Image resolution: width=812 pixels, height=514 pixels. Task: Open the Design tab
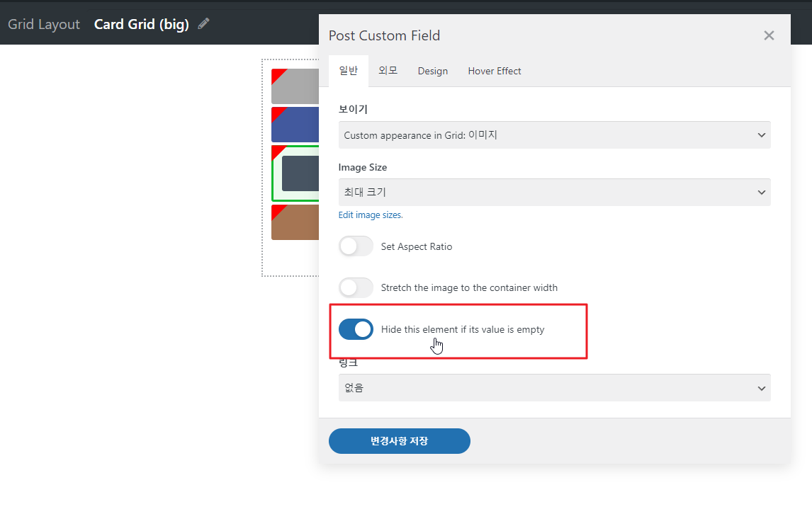coord(433,71)
